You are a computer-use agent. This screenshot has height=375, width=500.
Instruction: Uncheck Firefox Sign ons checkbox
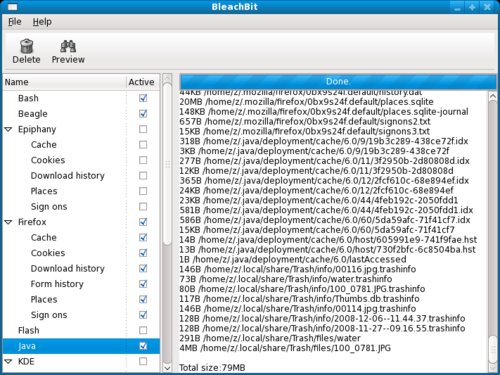click(x=143, y=315)
